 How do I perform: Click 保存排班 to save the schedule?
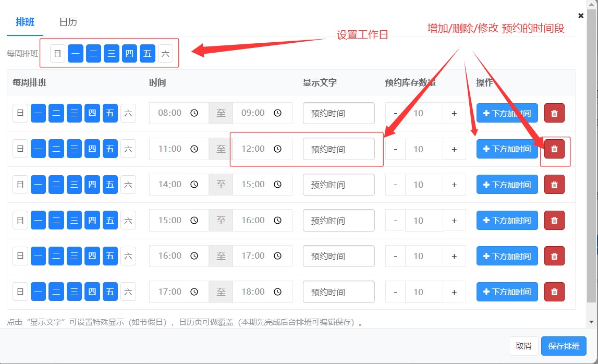pyautogui.click(x=564, y=346)
